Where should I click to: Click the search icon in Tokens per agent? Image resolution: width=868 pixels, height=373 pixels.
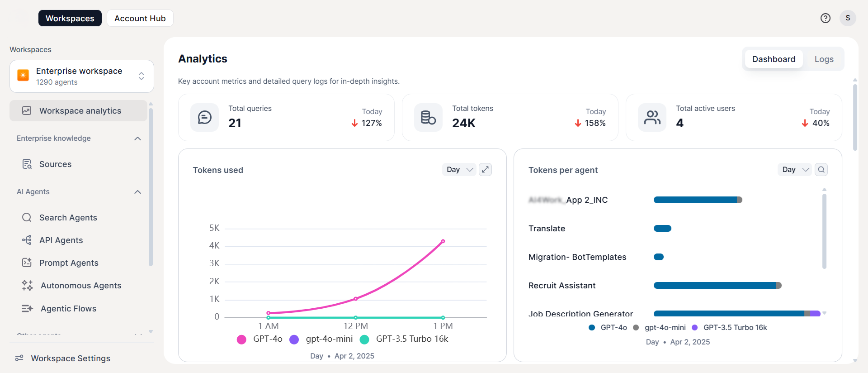(821, 169)
